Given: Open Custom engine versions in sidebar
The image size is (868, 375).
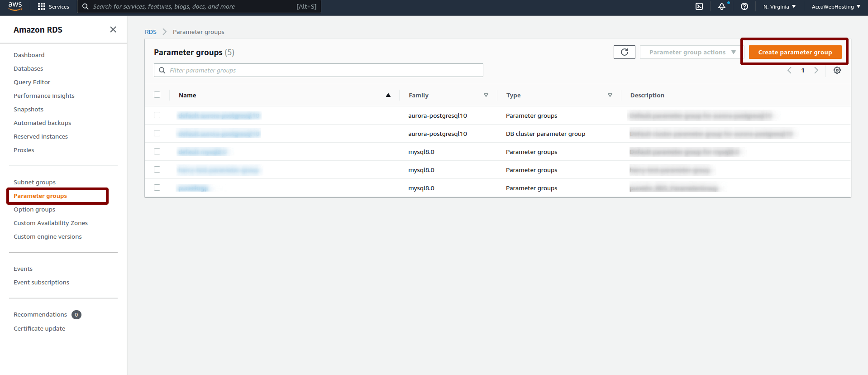Looking at the screenshot, I should coord(48,236).
